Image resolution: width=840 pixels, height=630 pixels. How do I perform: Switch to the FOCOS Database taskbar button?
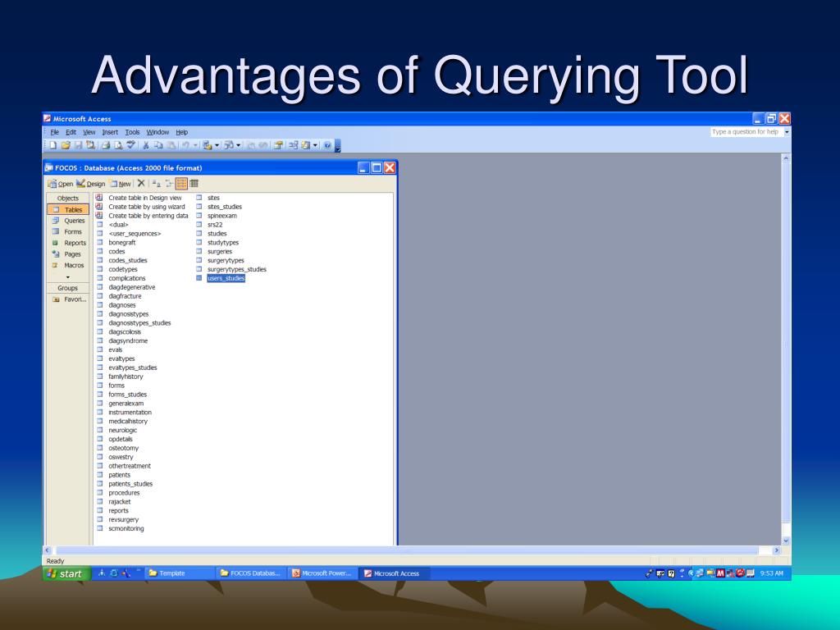[251, 573]
